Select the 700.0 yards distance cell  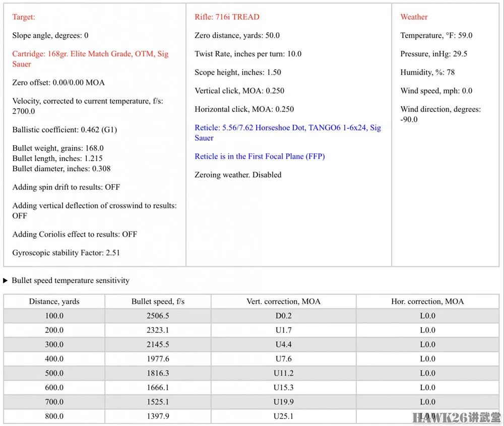(54, 402)
